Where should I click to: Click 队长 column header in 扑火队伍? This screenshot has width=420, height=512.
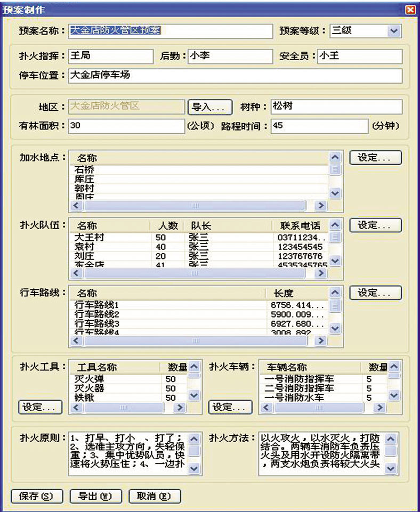pos(228,226)
